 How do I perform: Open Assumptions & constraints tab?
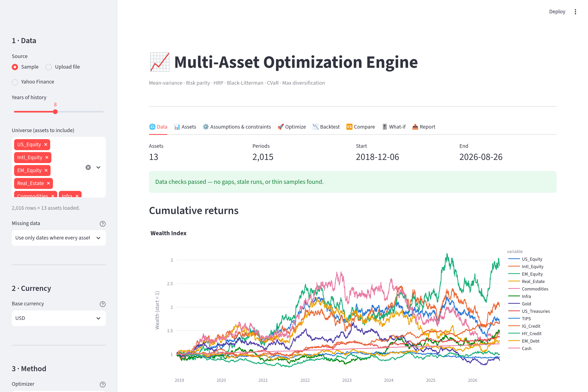click(237, 127)
